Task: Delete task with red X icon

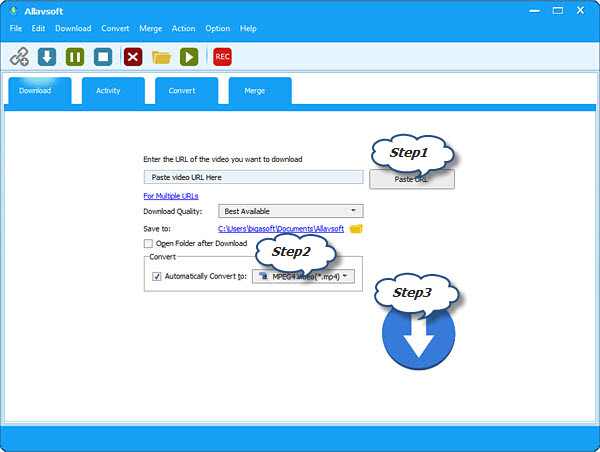Action: click(133, 57)
